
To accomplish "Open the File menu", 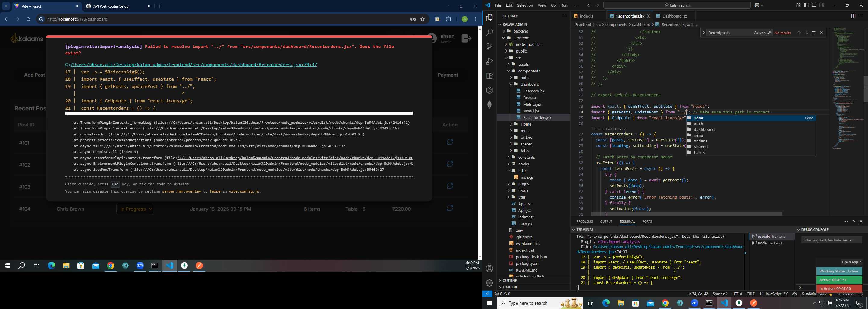I will [x=498, y=5].
